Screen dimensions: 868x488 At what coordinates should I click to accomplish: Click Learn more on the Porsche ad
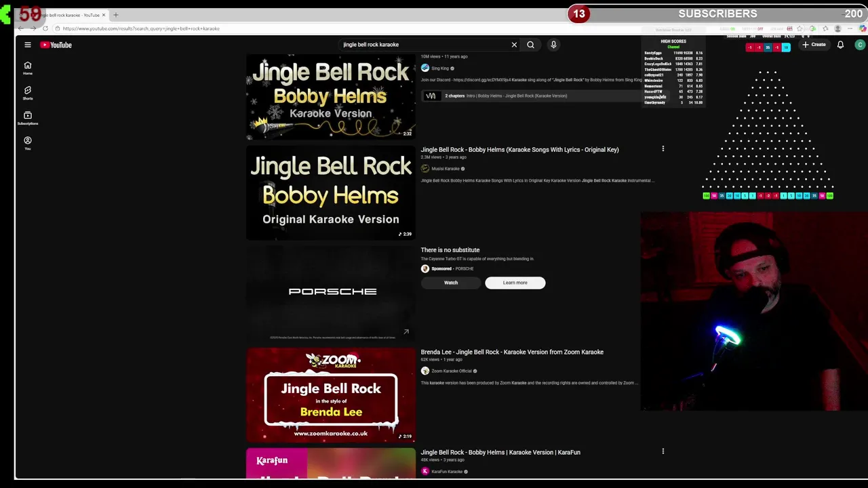pyautogui.click(x=515, y=283)
